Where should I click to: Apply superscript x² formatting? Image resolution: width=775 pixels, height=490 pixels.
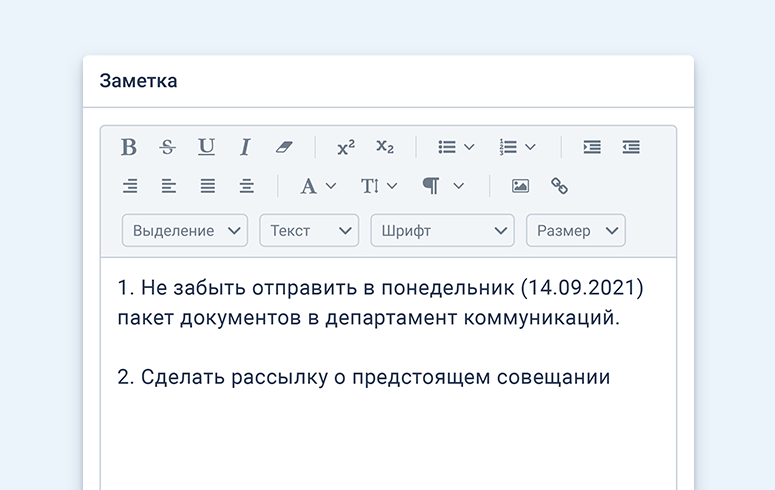point(346,147)
